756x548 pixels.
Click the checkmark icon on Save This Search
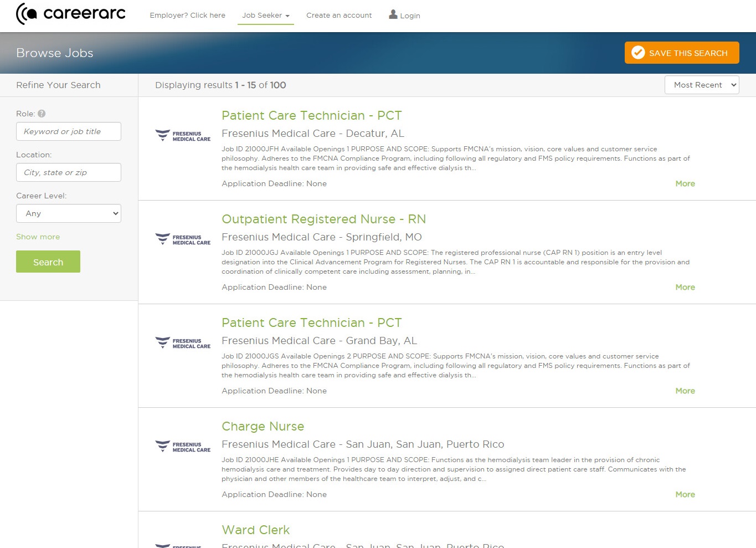click(638, 53)
